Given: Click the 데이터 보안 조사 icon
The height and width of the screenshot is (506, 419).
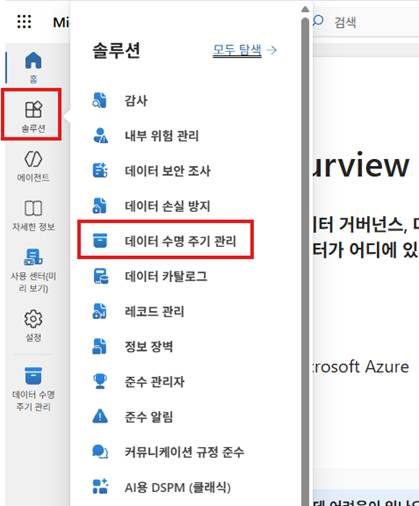Looking at the screenshot, I should point(100,170).
